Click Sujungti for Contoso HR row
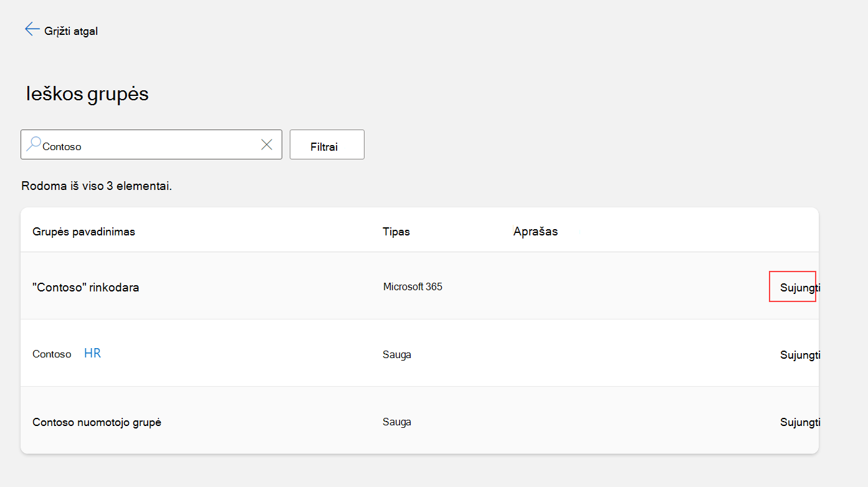 pyautogui.click(x=800, y=355)
